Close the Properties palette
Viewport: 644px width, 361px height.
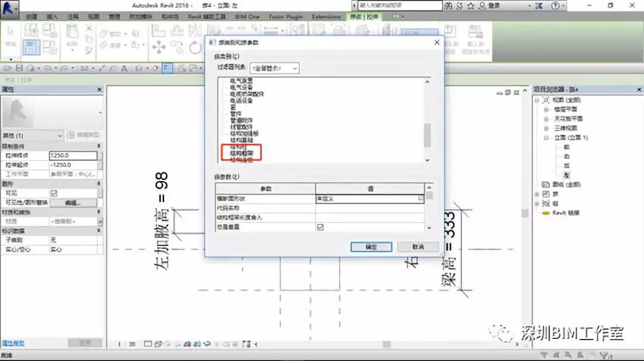[x=100, y=89]
